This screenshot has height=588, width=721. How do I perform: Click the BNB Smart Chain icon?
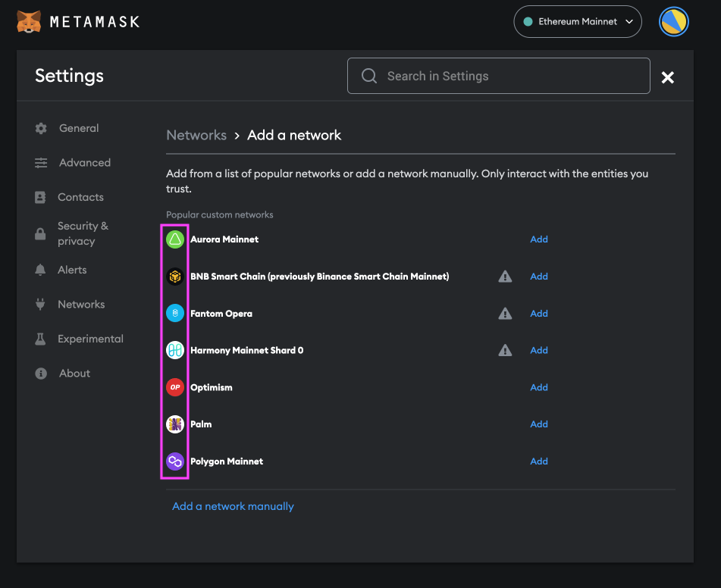click(x=174, y=276)
